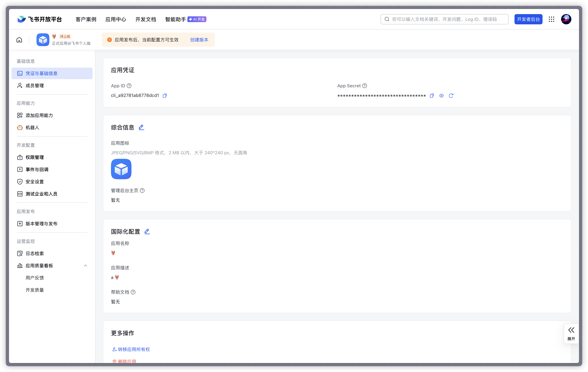The width and height of the screenshot is (588, 372).
Task: Open 权限管理 in sidebar
Action: tap(35, 157)
